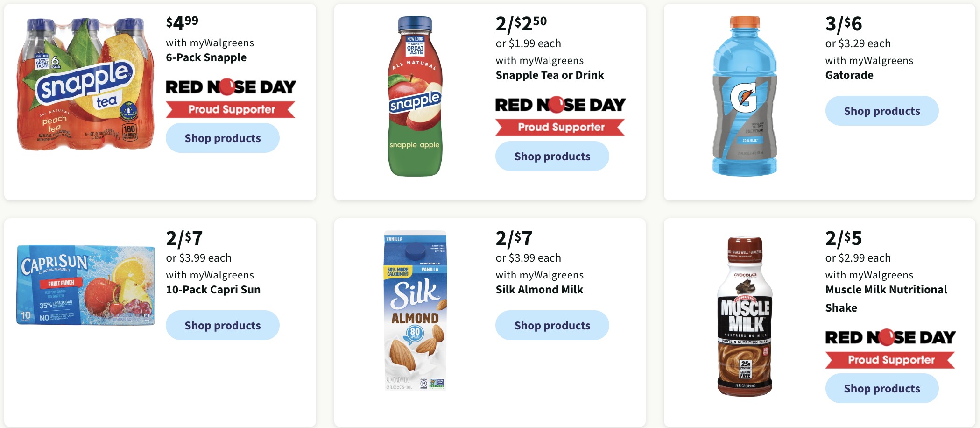
Task: Click Shop products for Silk Almond Milk
Action: [x=552, y=325]
